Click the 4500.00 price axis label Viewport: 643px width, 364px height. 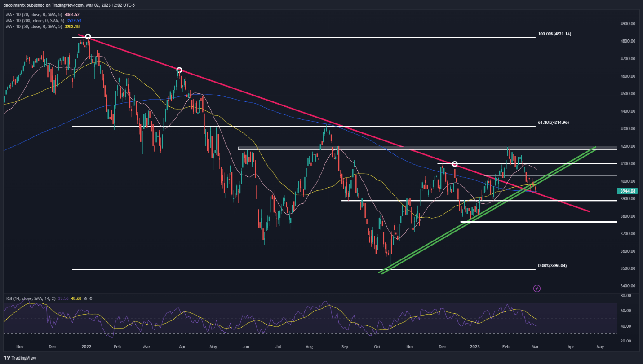coord(627,94)
